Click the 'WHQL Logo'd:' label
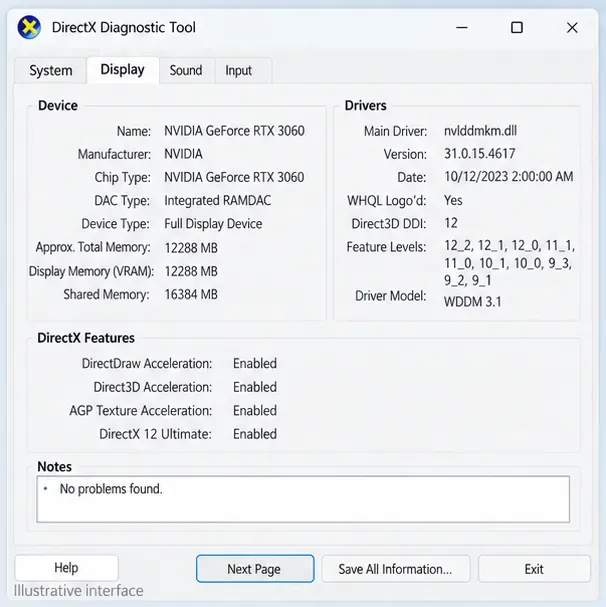606x607 pixels. 386,201
